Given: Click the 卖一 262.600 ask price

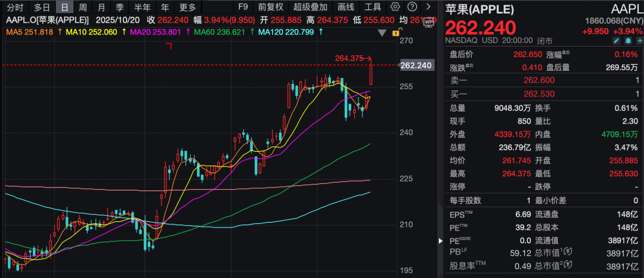Looking at the screenshot, I should (539, 80).
